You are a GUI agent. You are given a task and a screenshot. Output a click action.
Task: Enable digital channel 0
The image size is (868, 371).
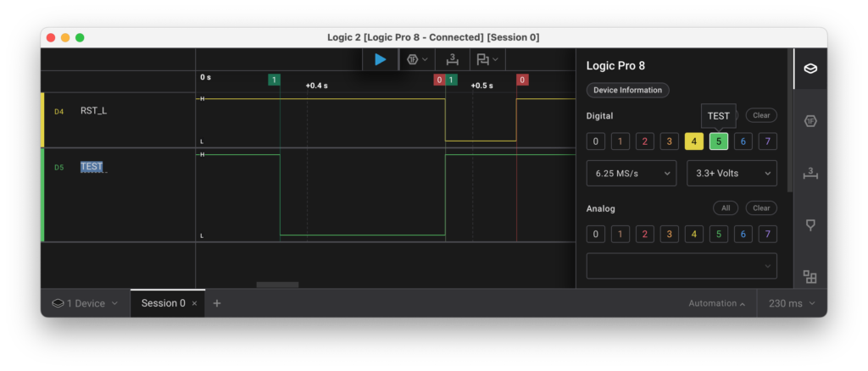[x=596, y=141]
